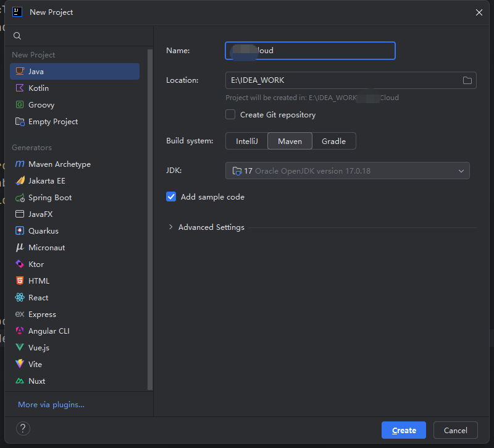Click the generator list scrollbar
The width and height of the screenshot is (494, 448).
[150, 219]
